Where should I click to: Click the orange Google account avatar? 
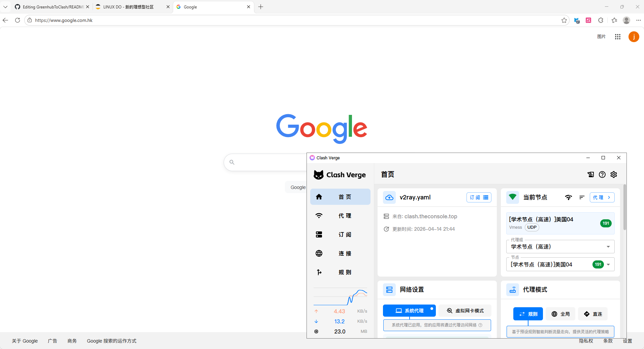tap(634, 37)
